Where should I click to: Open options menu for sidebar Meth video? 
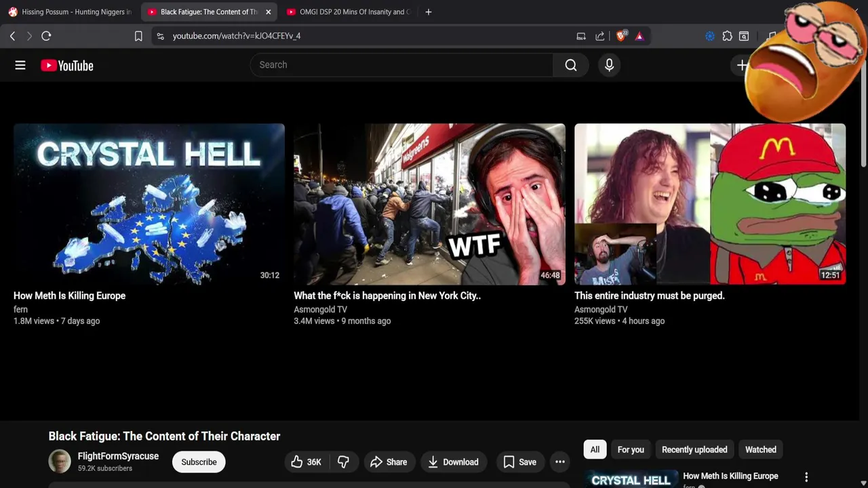click(x=806, y=477)
